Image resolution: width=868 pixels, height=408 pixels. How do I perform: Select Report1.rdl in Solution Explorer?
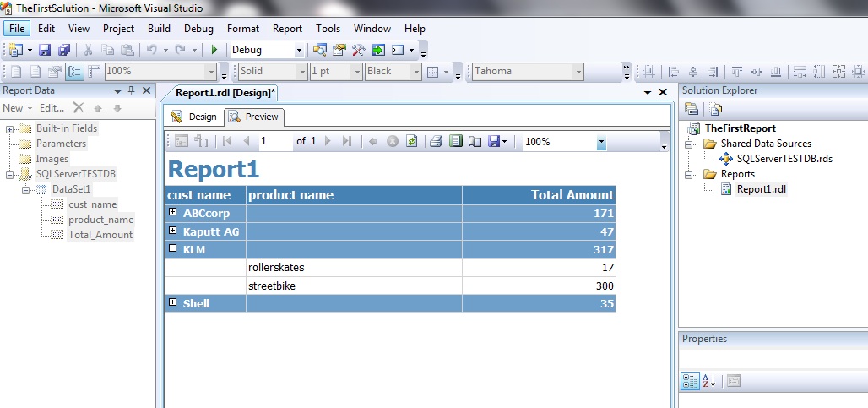tap(761, 189)
